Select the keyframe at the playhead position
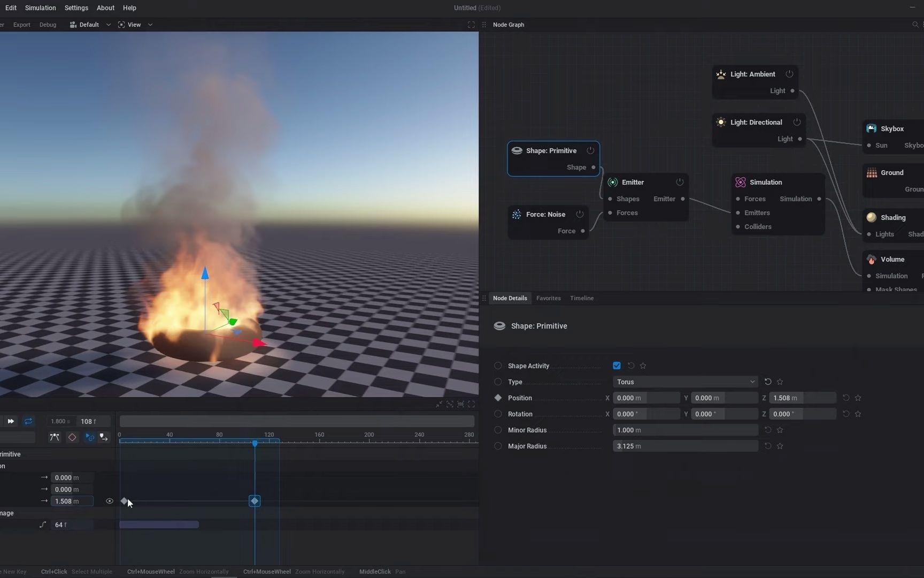This screenshot has width=924, height=578. (255, 501)
